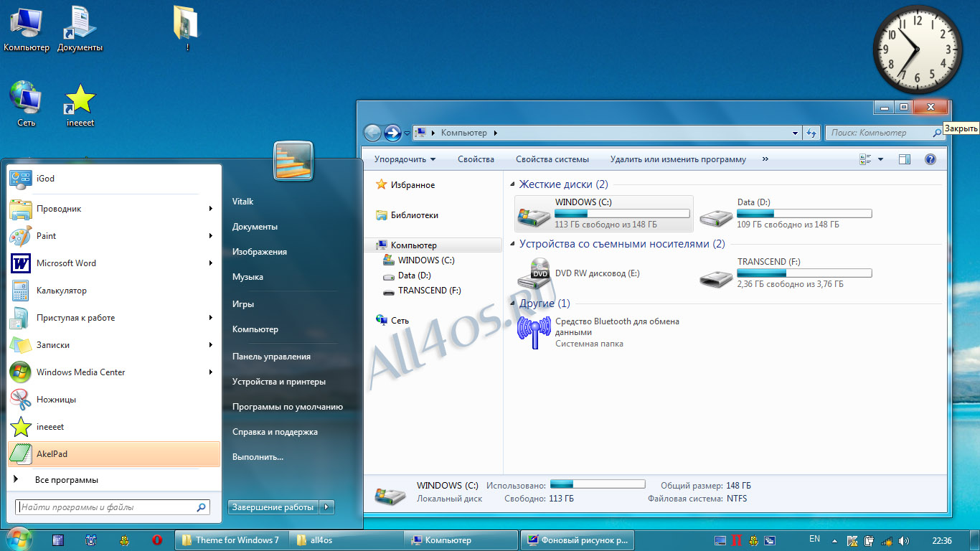
Task: Click Завершение работы button
Action: point(273,507)
